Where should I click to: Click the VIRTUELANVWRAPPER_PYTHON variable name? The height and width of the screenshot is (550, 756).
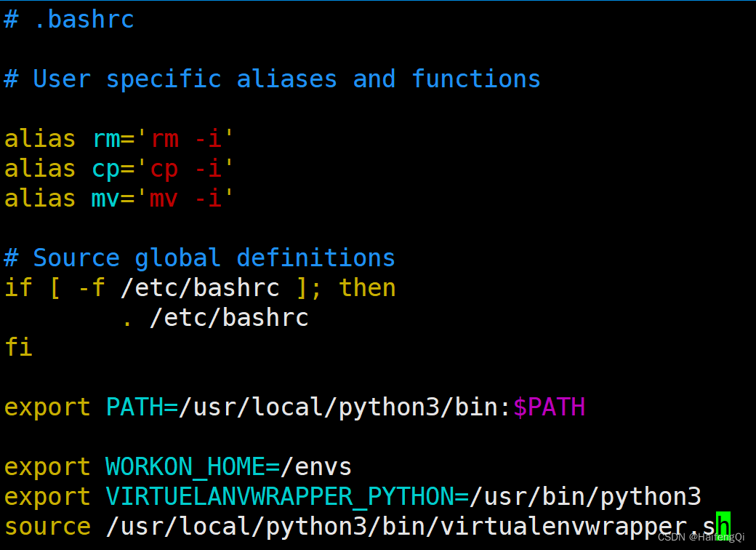tap(280, 496)
